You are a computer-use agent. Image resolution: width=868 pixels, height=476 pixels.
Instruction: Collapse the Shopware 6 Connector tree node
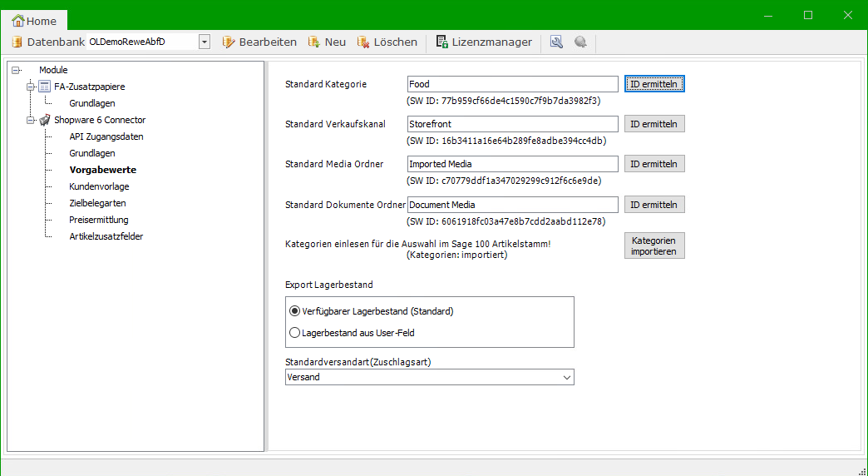pos(32,120)
